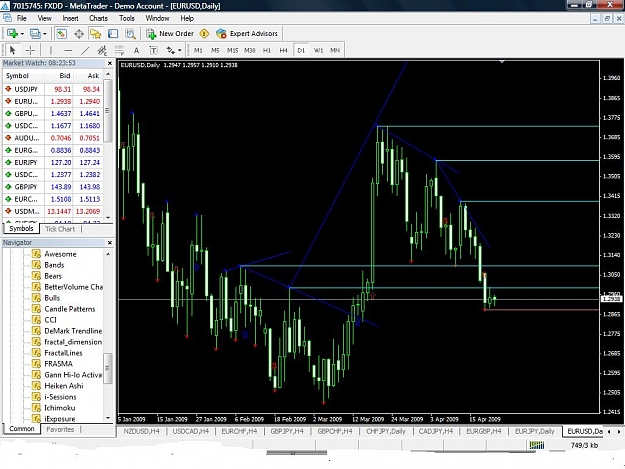Select GBPJPY row in Market Watch
Viewport: 625px width, 469px height.
[x=53, y=187]
